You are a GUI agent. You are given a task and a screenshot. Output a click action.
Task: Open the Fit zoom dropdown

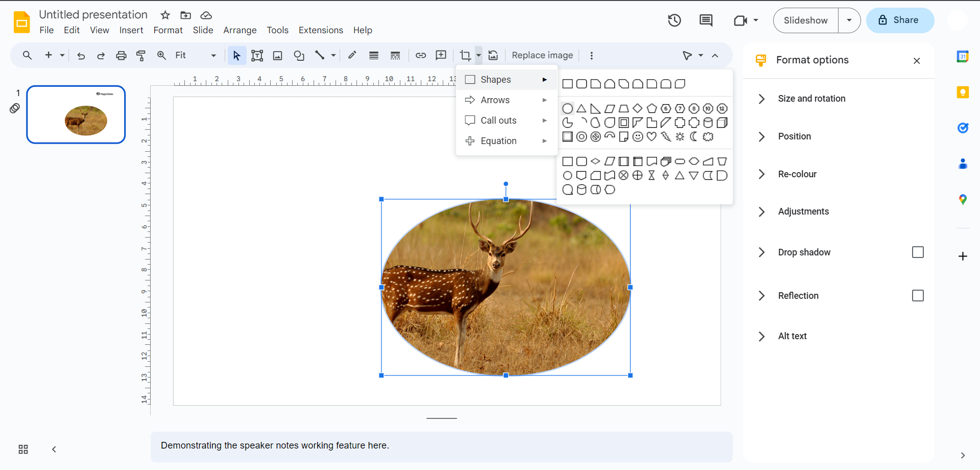click(195, 56)
